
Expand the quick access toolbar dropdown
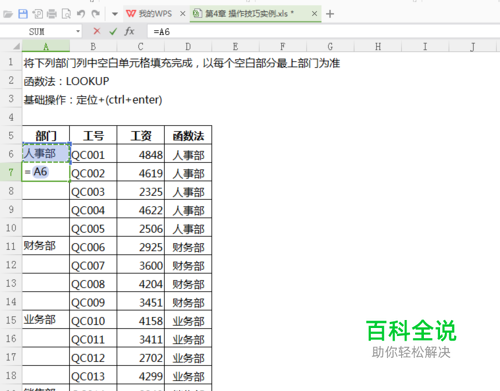click(115, 14)
